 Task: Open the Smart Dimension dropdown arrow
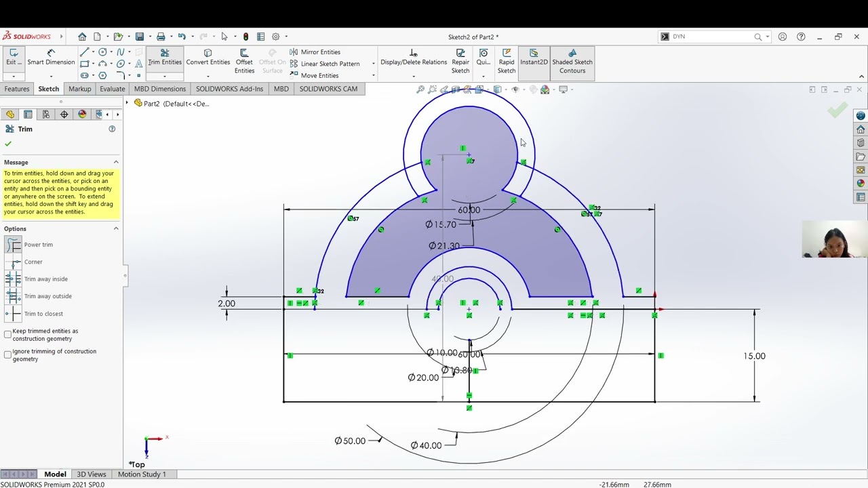coord(51,76)
